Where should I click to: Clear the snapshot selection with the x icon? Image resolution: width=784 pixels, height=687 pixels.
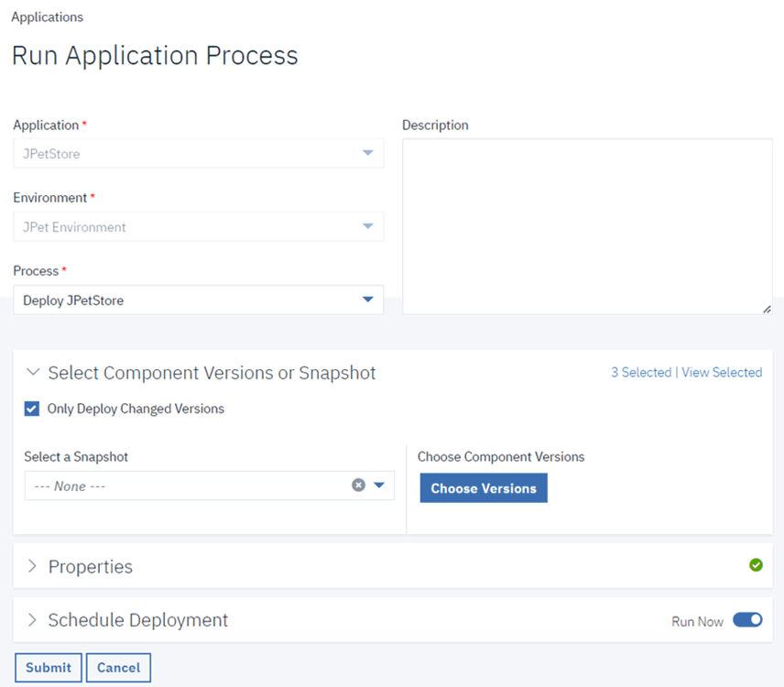tap(358, 485)
